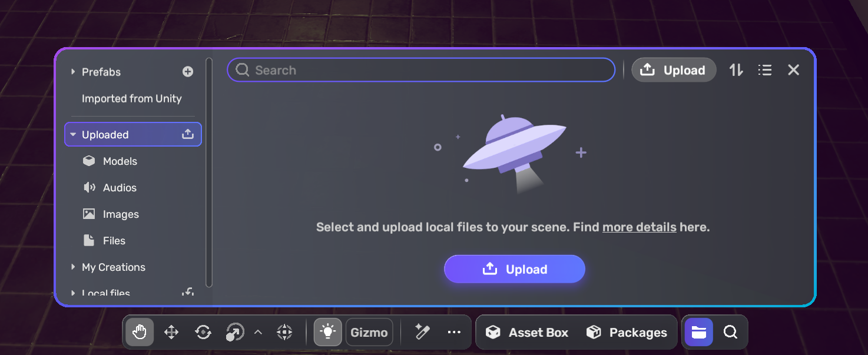Select the hand pan tool
This screenshot has width=868, height=355.
pyautogui.click(x=140, y=333)
